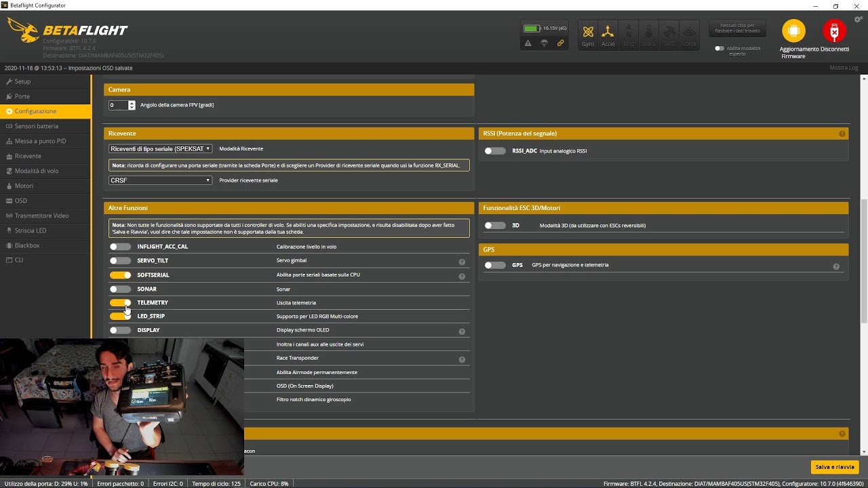Click the Mostra Log link
This screenshot has width=868, height=488.
tap(844, 68)
